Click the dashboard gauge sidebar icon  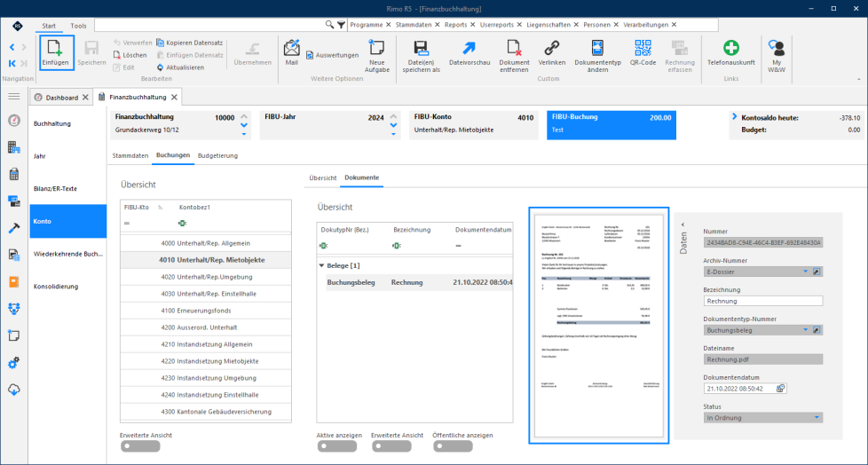14,120
